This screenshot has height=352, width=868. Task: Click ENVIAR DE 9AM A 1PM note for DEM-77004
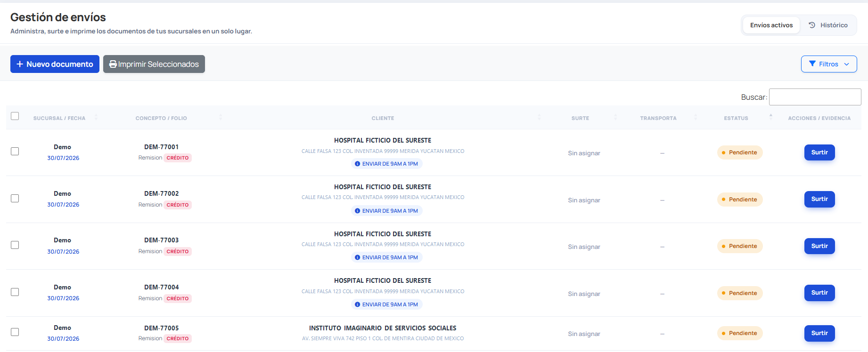pos(387,304)
